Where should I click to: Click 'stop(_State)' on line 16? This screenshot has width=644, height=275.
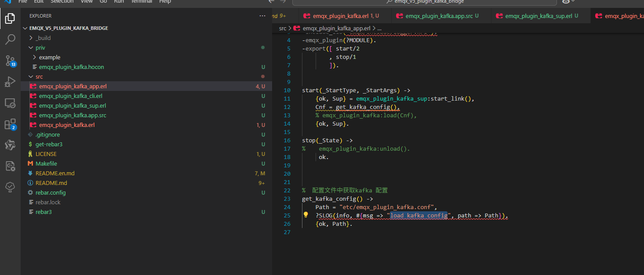click(x=322, y=140)
